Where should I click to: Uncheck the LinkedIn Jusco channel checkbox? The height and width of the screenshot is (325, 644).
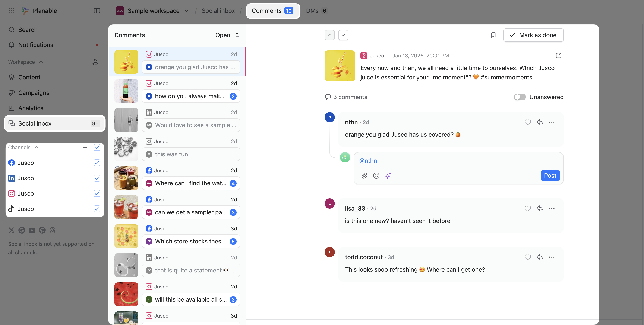coord(97,178)
